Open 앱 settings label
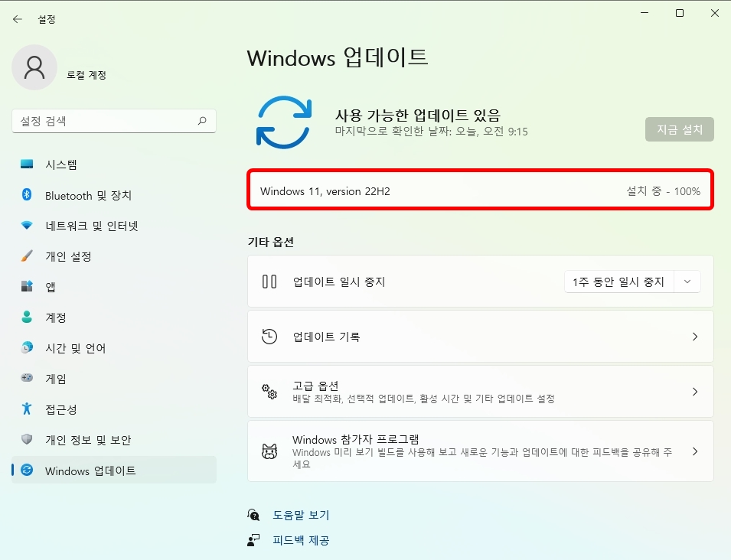This screenshot has height=560, width=731. pyautogui.click(x=51, y=287)
